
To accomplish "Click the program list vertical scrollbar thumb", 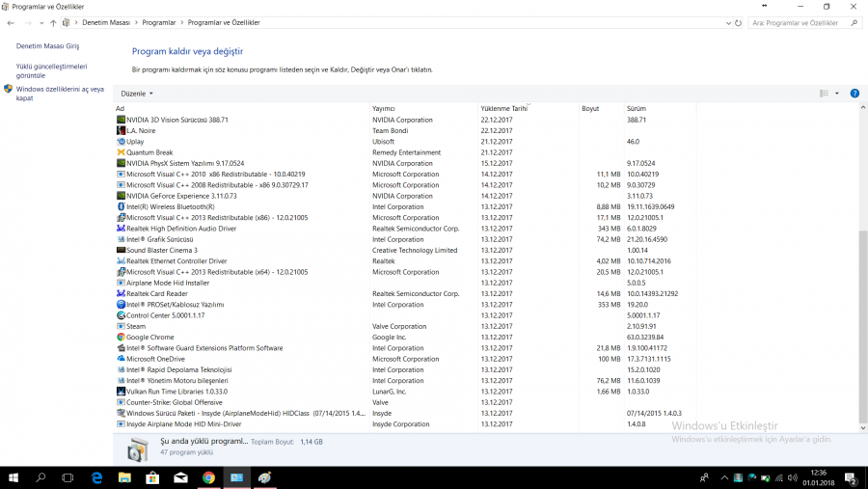I will 863,327.
